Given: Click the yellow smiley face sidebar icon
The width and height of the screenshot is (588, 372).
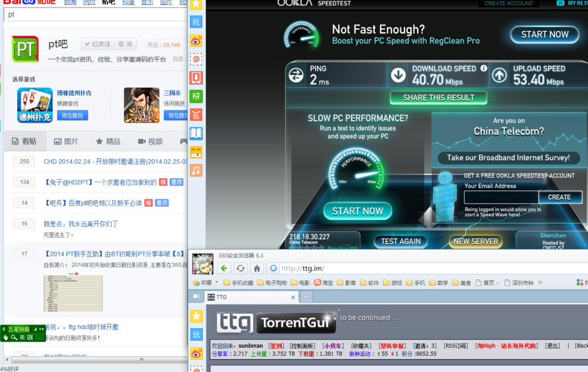Looking at the screenshot, I should (x=196, y=152).
